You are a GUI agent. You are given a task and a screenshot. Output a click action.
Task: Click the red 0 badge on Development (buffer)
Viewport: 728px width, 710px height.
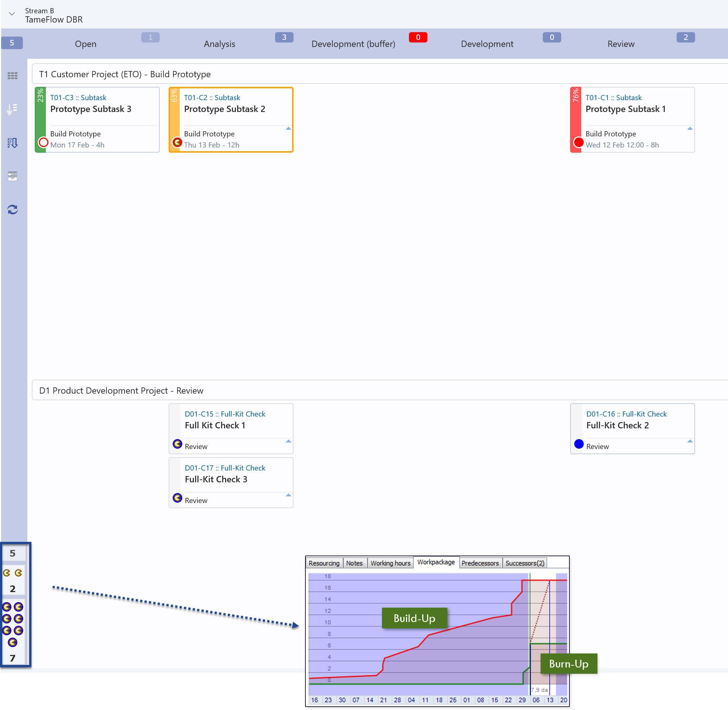pos(418,37)
